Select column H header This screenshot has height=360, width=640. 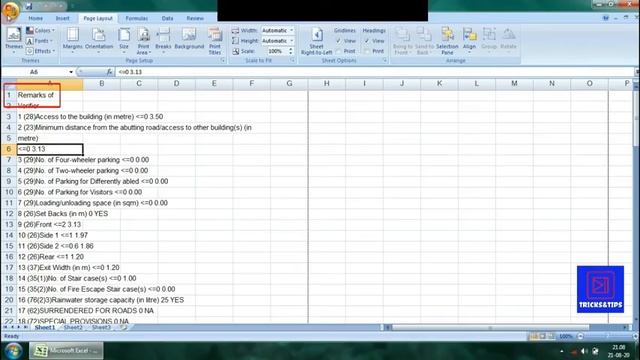327,84
